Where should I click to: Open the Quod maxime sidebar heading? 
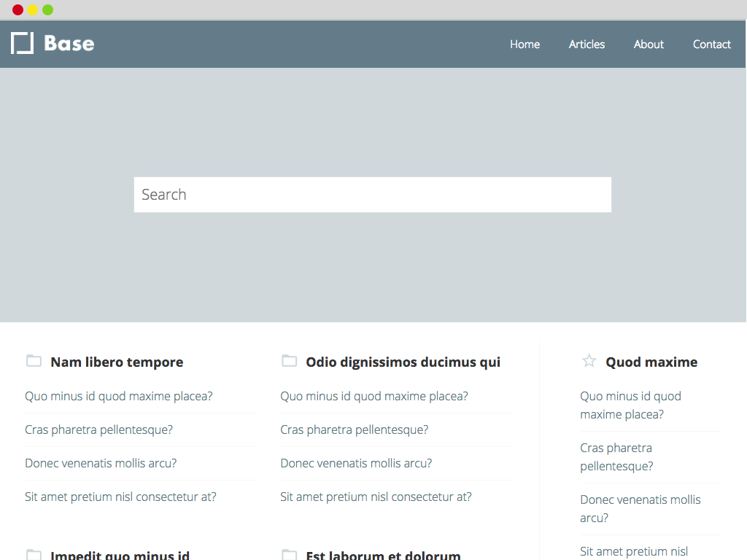[651, 362]
